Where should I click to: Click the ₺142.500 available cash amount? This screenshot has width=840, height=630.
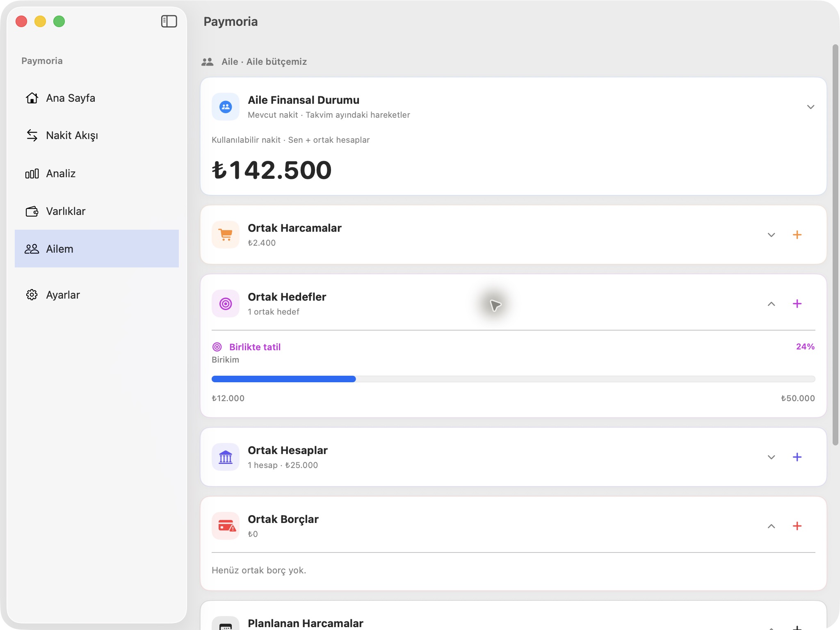pyautogui.click(x=272, y=170)
